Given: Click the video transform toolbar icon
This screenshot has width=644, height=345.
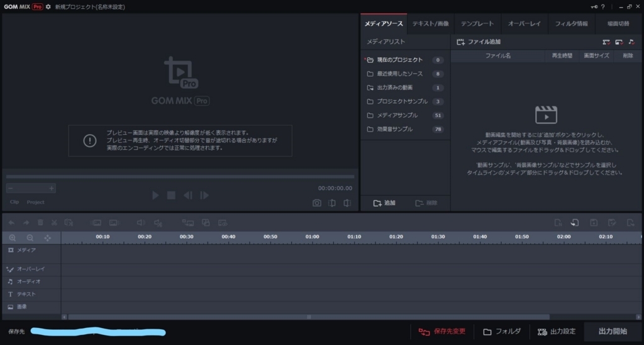Looking at the screenshot, I should (x=187, y=222).
